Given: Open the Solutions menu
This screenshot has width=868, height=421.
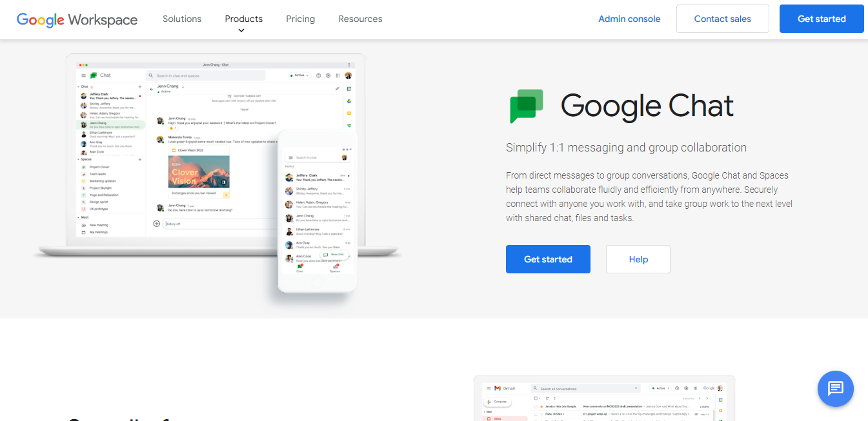Looking at the screenshot, I should click(182, 19).
